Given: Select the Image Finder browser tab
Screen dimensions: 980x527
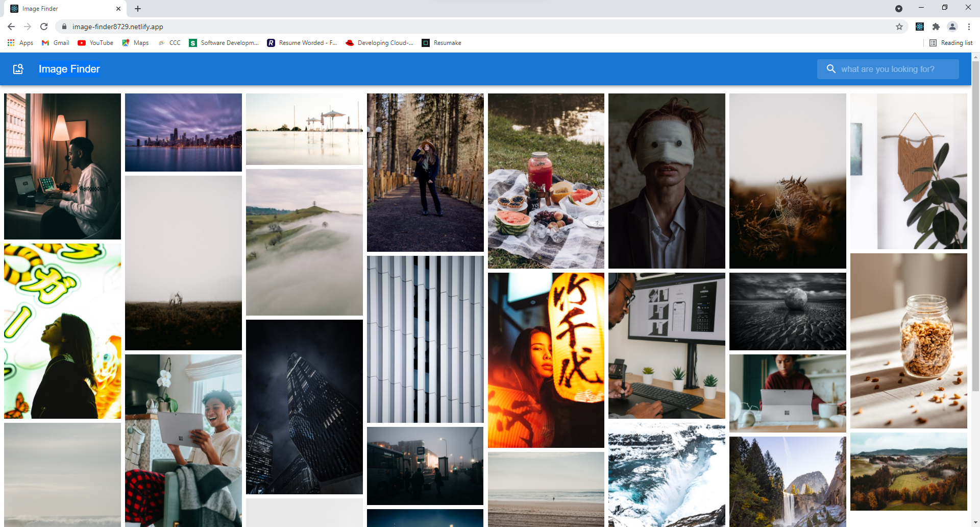Looking at the screenshot, I should pyautogui.click(x=66, y=9).
